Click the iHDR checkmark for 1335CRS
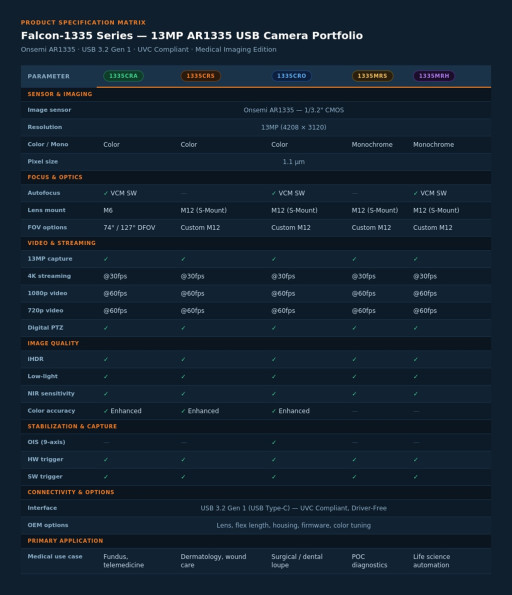This screenshot has width=512, height=595. pyautogui.click(x=183, y=359)
